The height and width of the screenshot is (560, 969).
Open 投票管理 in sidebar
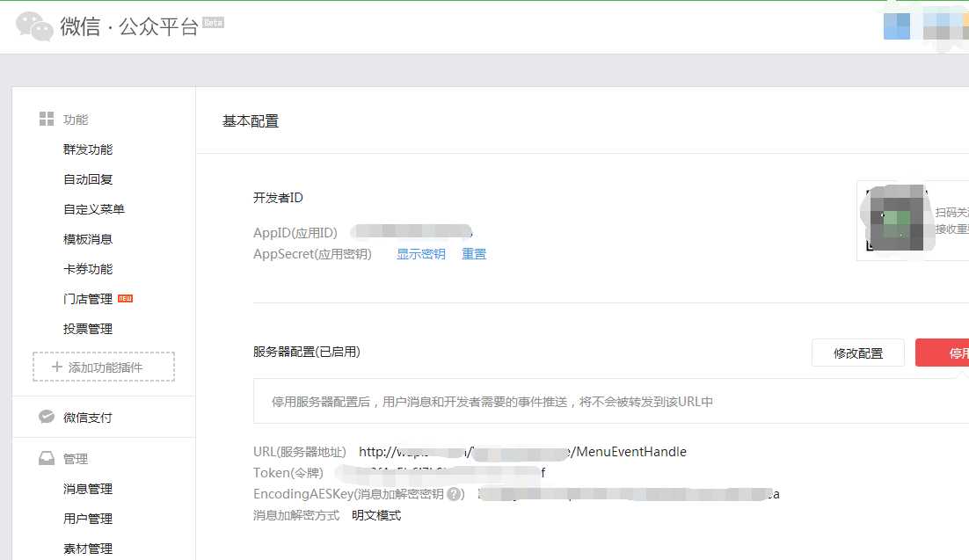click(88, 329)
